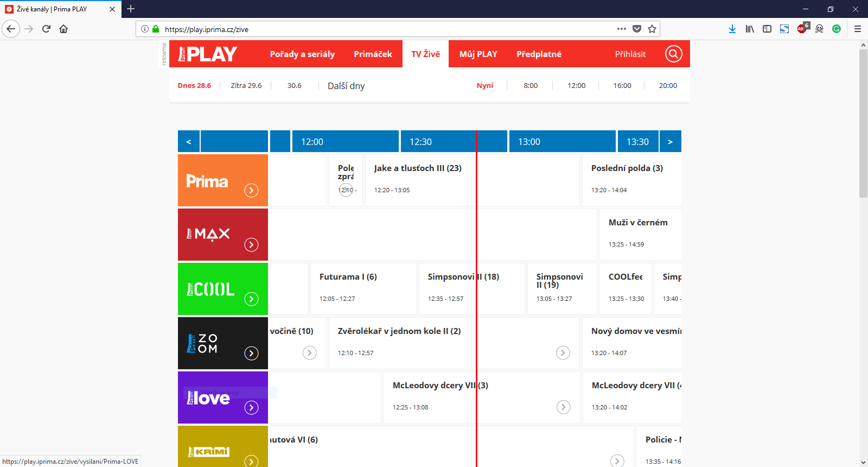Click play arrow on Zvěrolékař v jednom kole
The image size is (868, 467).
coord(563,353)
